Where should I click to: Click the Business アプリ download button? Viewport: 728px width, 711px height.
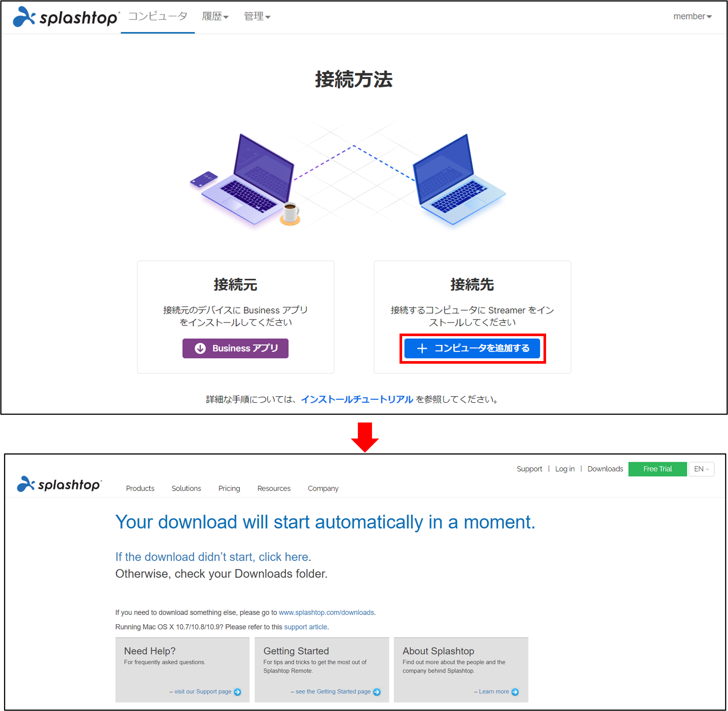(x=235, y=348)
